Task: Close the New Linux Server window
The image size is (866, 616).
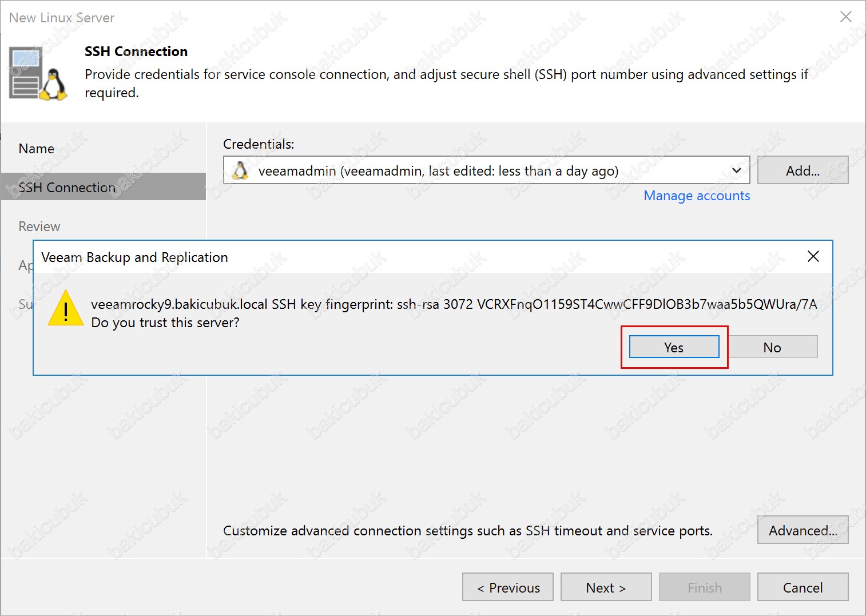Action: (845, 17)
